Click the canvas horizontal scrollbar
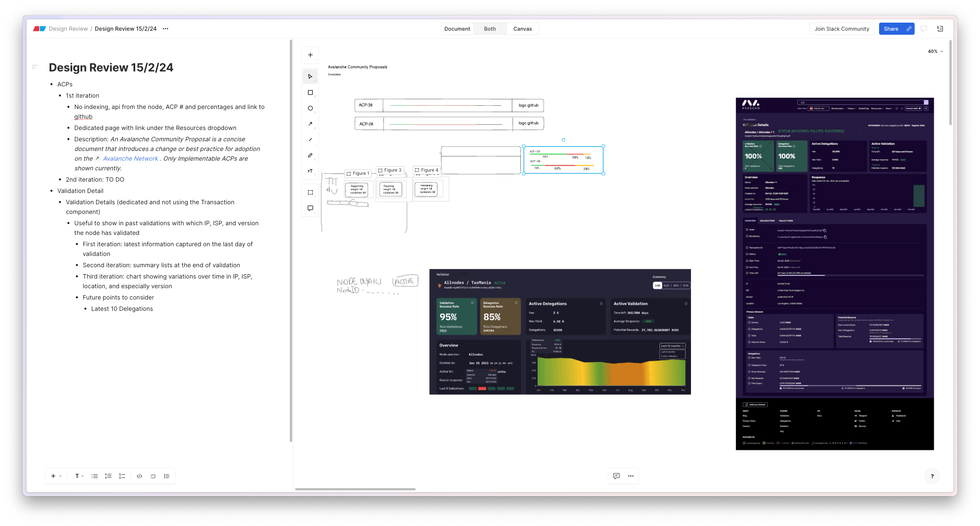Viewport: 980px width, 526px height. (x=355, y=489)
